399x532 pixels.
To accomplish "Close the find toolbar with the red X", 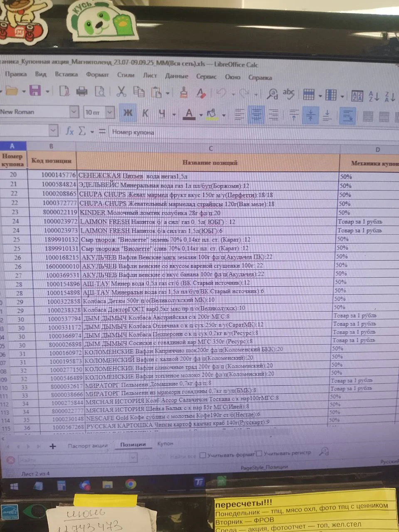I will coord(11,460).
